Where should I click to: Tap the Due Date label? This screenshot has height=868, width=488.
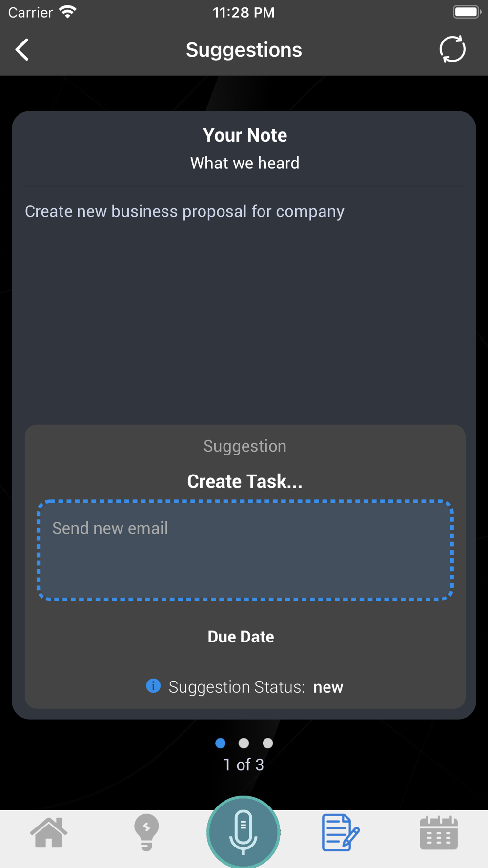[x=241, y=637]
